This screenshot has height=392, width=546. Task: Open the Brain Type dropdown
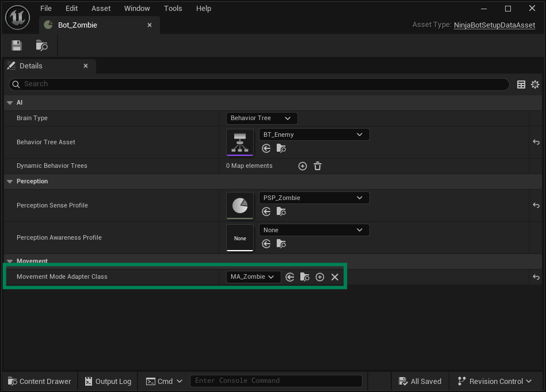(x=261, y=118)
